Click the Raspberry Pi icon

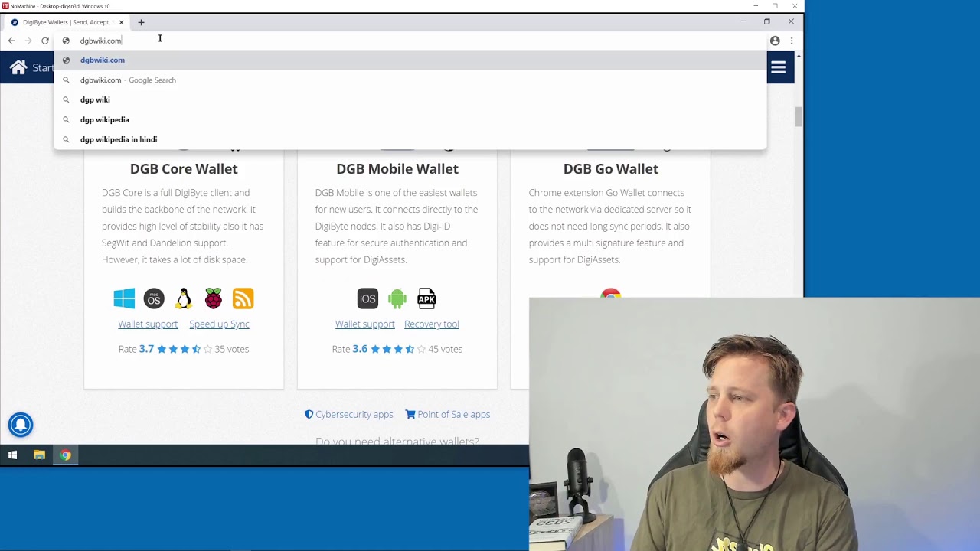coord(214,298)
